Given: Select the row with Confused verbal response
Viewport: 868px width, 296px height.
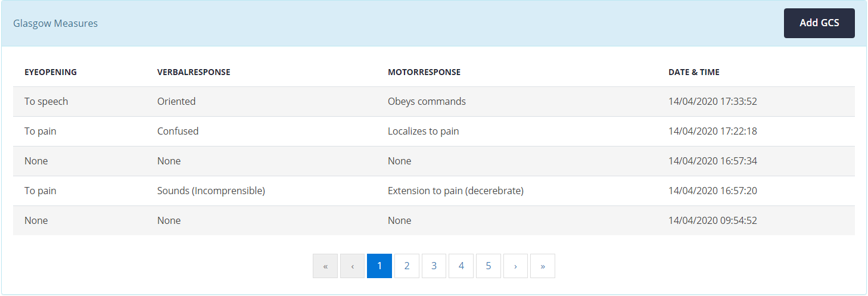Looking at the screenshot, I should coord(434,131).
